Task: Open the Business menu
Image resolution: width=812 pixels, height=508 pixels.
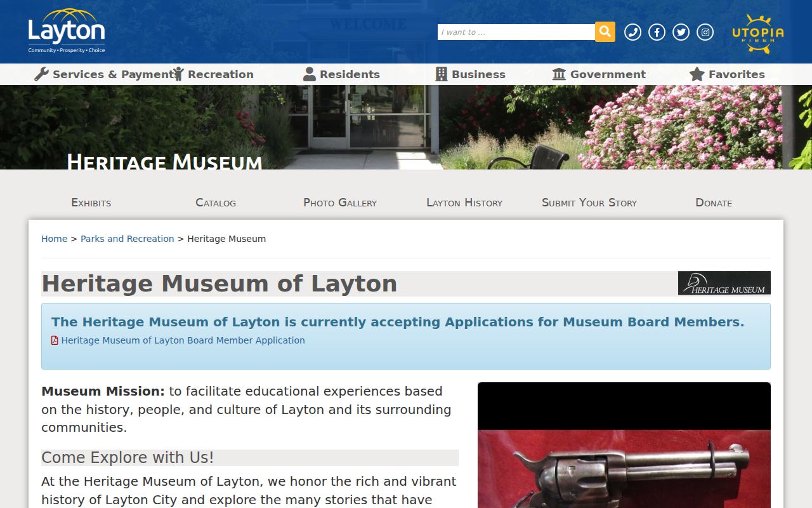Action: pyautogui.click(x=470, y=74)
